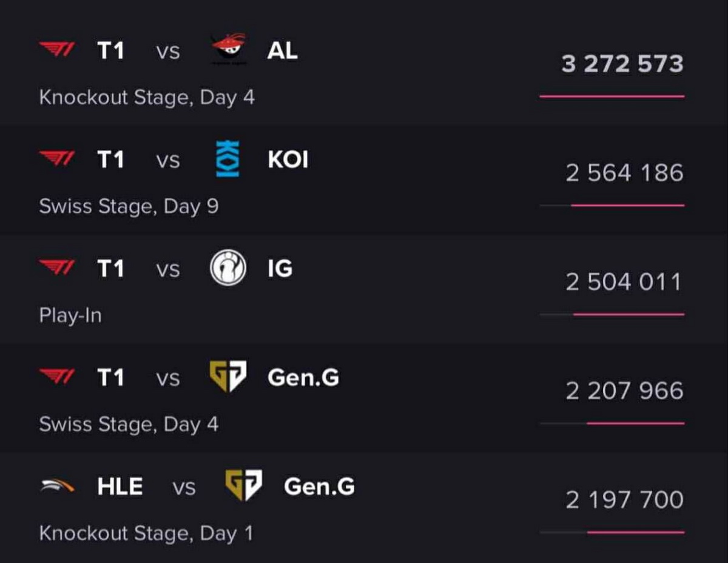The height and width of the screenshot is (563, 728).
Task: Click the T1 logo in the AL match row
Action: click(x=58, y=50)
